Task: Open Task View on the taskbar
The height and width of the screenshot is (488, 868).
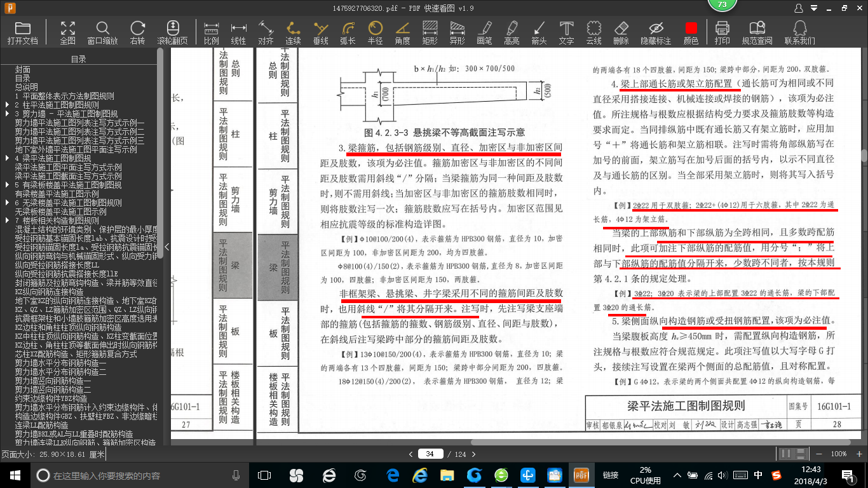Action: pos(264,475)
